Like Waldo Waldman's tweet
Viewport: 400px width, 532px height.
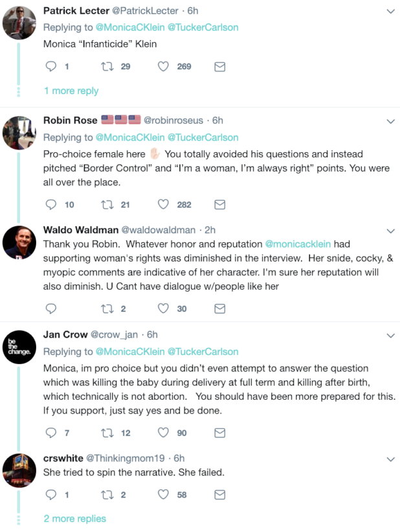pyautogui.click(x=163, y=308)
